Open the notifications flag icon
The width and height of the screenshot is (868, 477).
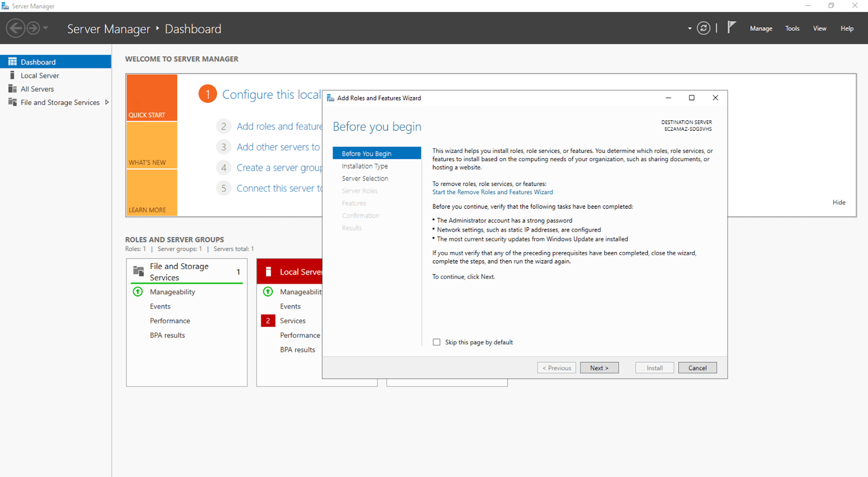click(731, 27)
